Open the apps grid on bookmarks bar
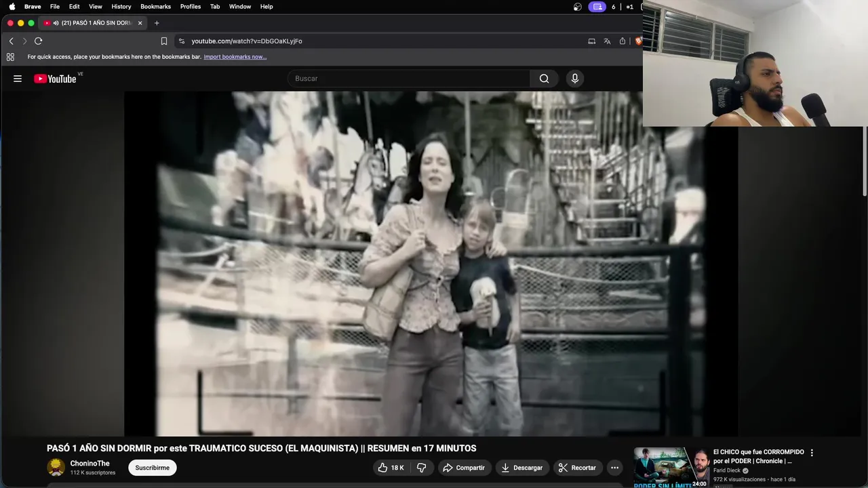868x488 pixels. pos(10,57)
